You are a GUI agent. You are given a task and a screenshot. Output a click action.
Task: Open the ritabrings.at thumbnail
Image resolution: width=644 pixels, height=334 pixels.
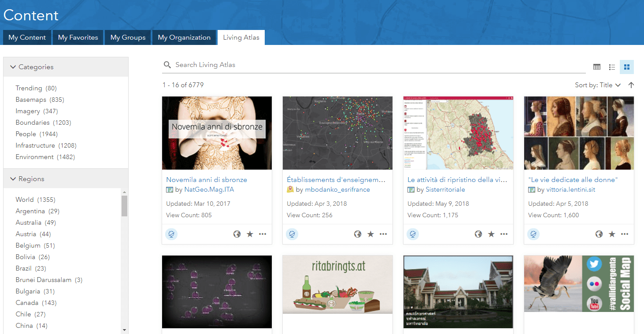pyautogui.click(x=337, y=285)
